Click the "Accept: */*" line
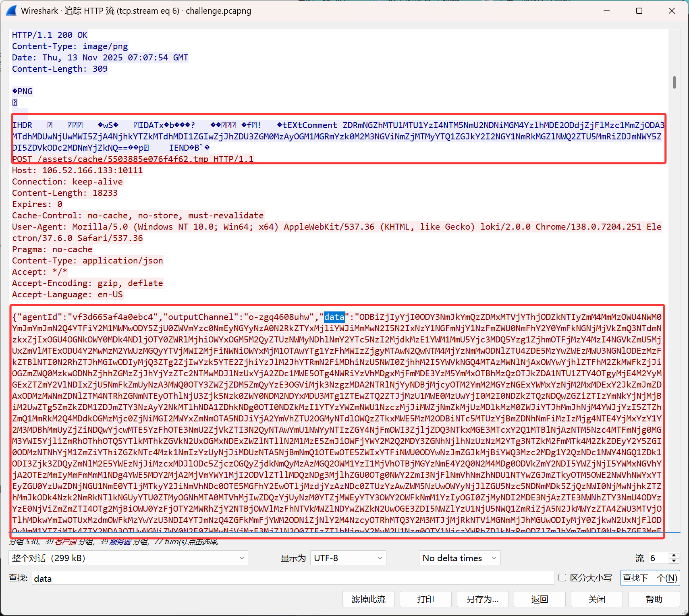The image size is (689, 616). (x=39, y=272)
